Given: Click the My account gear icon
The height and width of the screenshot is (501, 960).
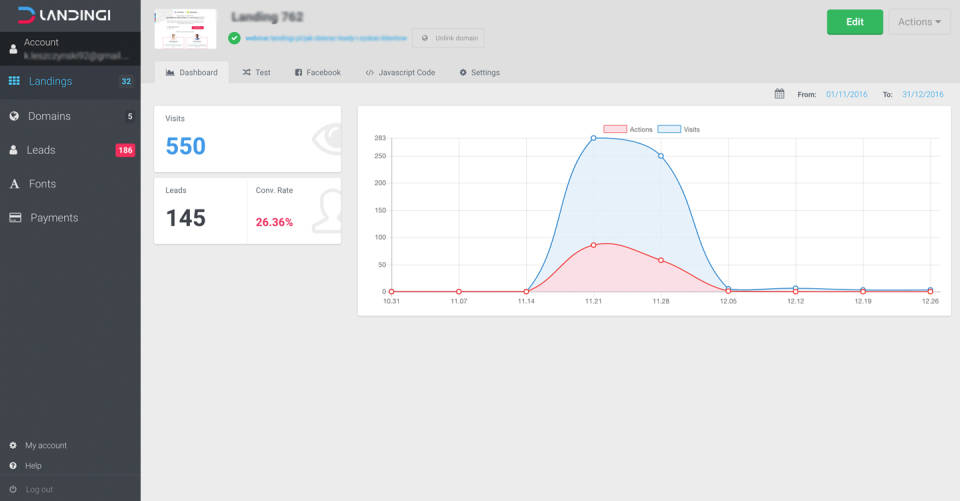Looking at the screenshot, I should coord(13,445).
